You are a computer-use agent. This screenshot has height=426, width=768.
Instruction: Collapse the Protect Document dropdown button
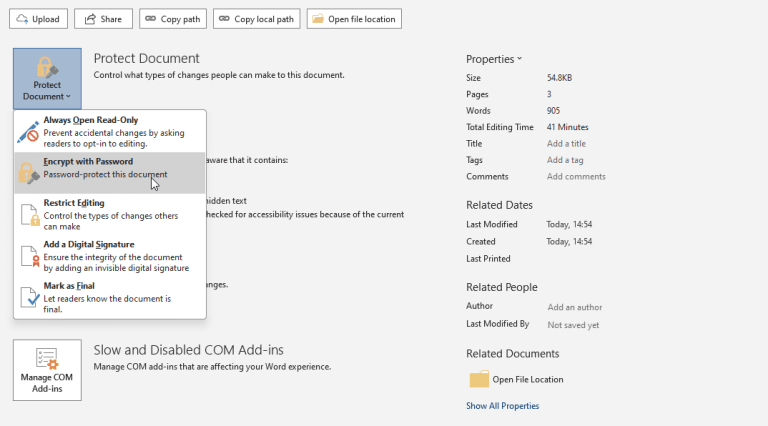click(47, 78)
